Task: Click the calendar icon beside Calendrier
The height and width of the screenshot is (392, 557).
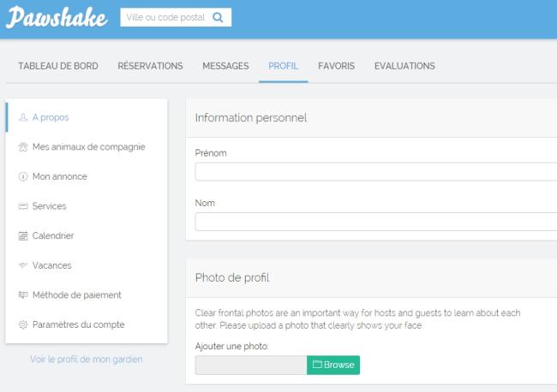Action: 23,236
